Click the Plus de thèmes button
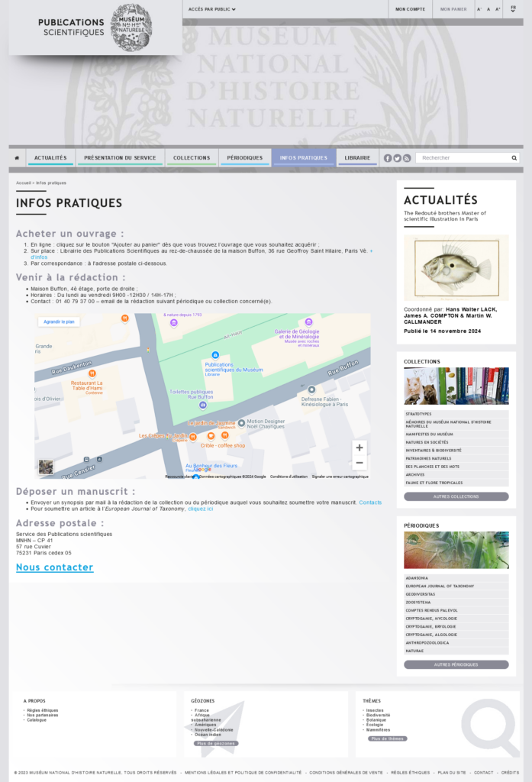Screen dimensions: 532x782 (388, 739)
